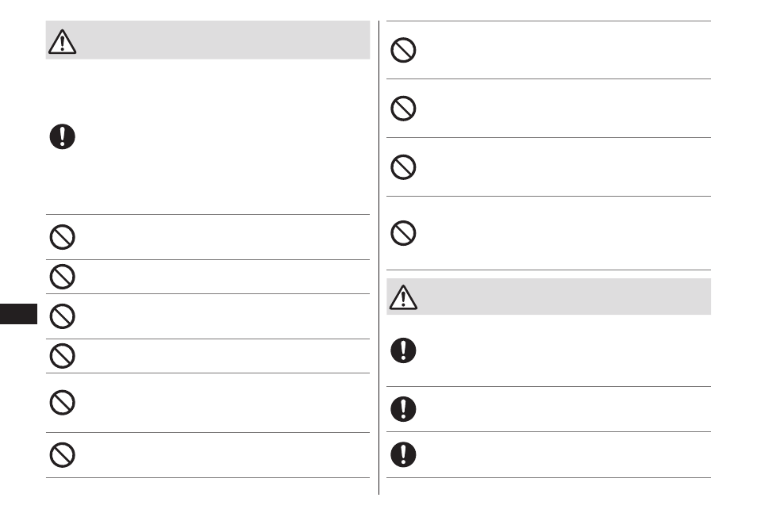
Task: Select the second prohibition icon in the left column
Action: coord(62,277)
